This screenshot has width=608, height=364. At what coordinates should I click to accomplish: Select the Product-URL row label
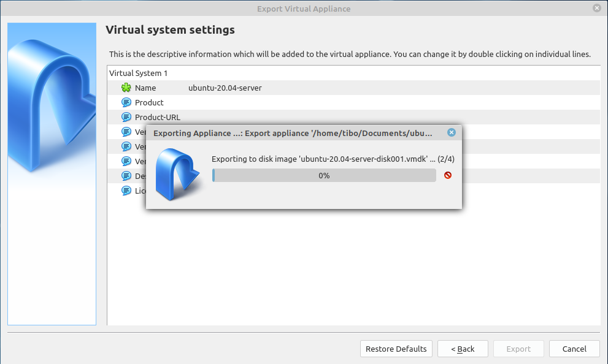pos(158,117)
